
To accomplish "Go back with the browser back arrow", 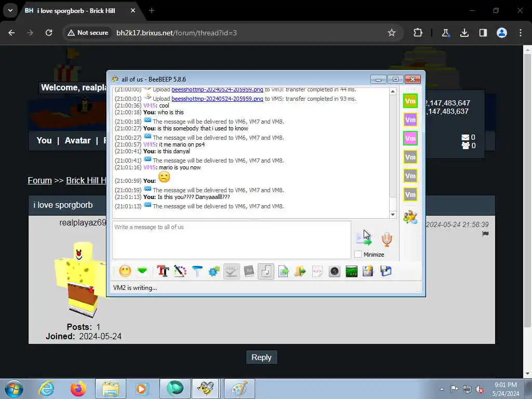I will tap(11, 33).
